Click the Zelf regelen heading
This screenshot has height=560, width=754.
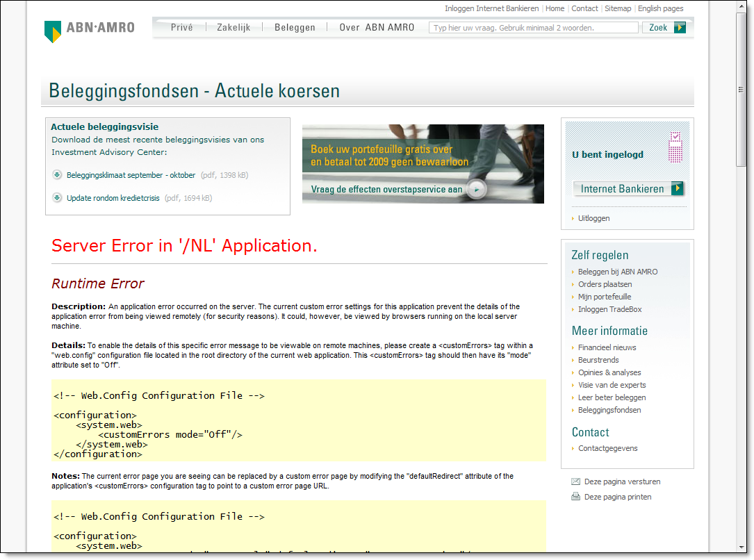pyautogui.click(x=600, y=255)
